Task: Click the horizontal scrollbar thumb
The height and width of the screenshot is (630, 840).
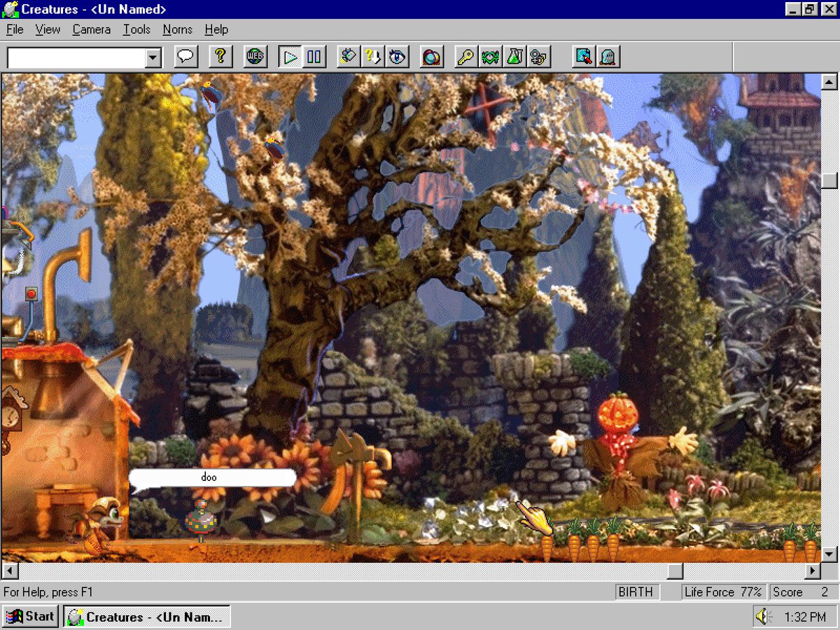Action: [675, 571]
